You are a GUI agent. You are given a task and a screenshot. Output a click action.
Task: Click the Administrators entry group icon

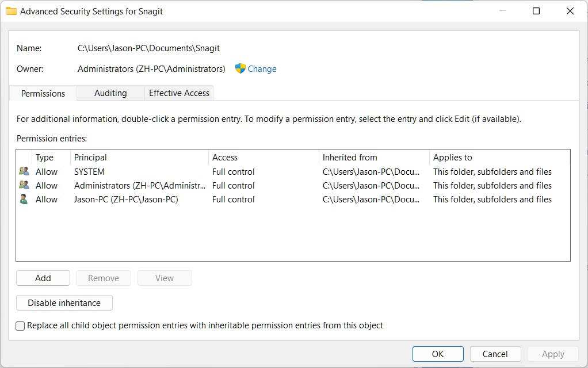[x=24, y=185]
